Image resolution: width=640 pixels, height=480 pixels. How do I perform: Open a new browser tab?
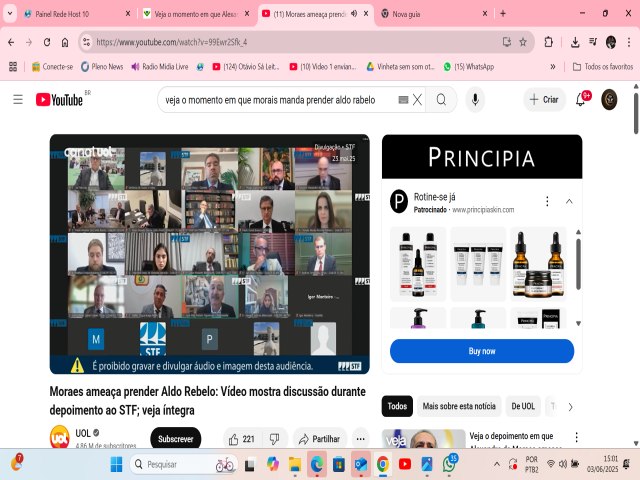(503, 14)
